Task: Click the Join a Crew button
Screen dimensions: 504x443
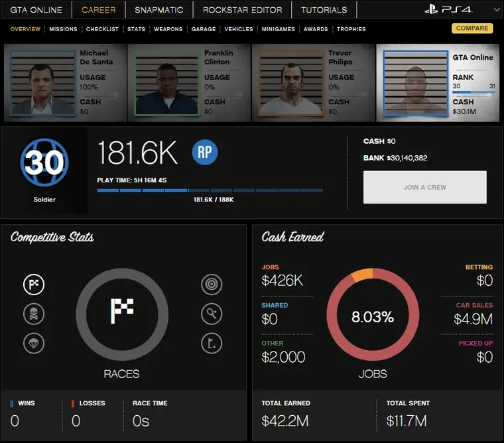Action: tap(424, 187)
